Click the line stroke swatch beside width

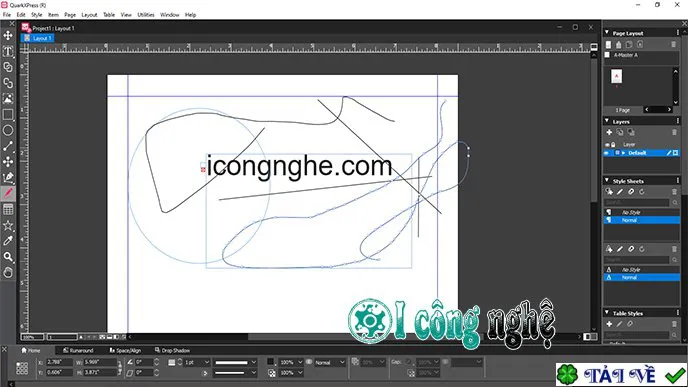click(172, 362)
